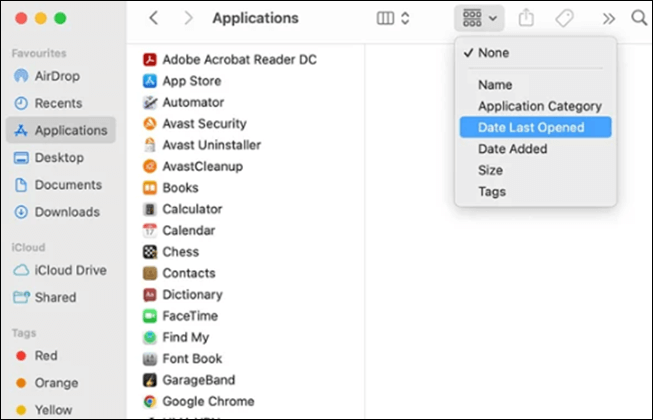The width and height of the screenshot is (653, 420).
Task: Select the Avast Security name text
Action: [x=204, y=124]
